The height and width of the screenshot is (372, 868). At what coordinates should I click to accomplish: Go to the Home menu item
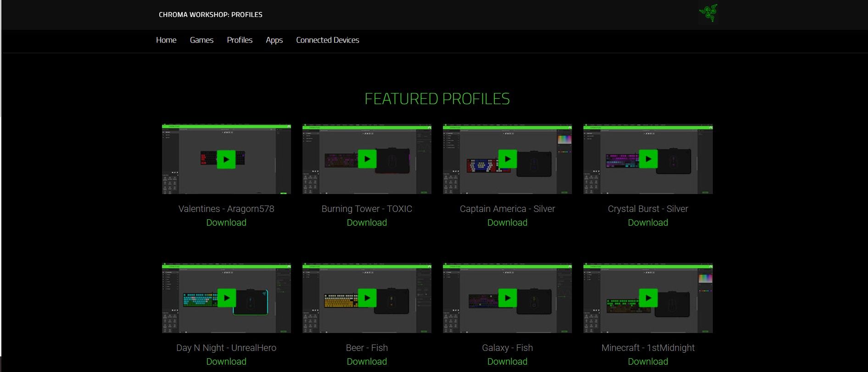click(166, 40)
